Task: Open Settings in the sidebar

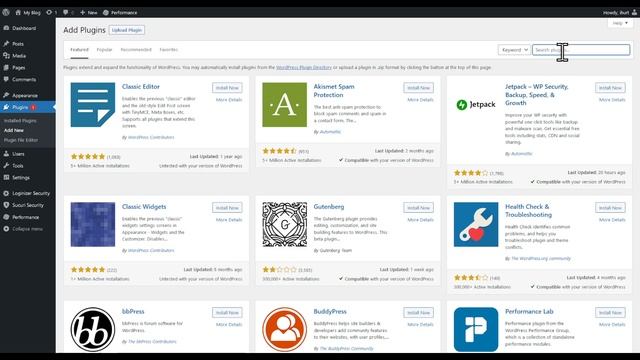Action: 21,178
